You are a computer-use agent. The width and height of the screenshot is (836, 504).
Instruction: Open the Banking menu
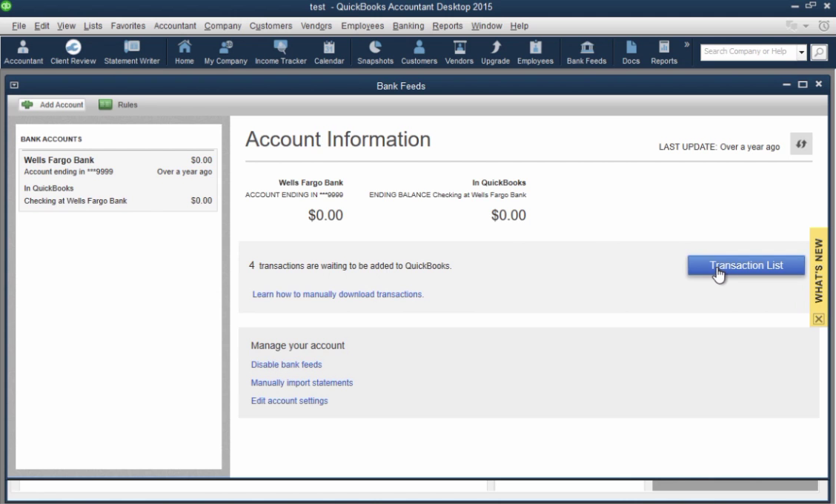[x=408, y=26]
